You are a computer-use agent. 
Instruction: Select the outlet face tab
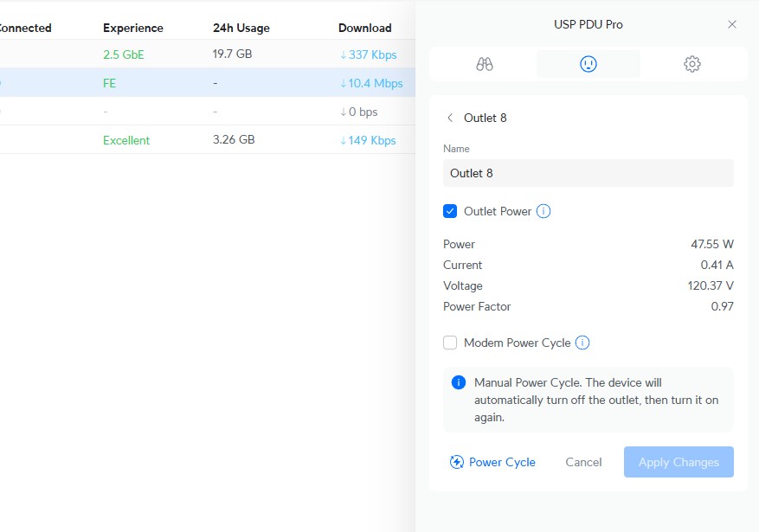click(x=589, y=64)
